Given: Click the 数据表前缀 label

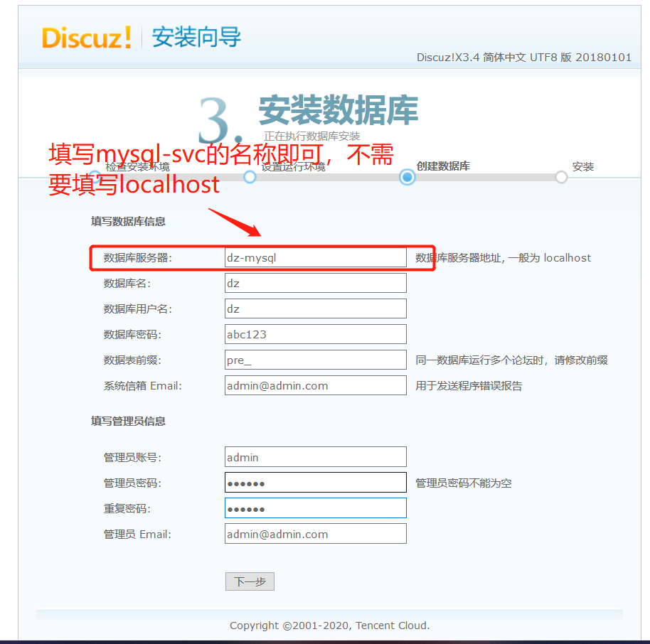Looking at the screenshot, I should coord(132,360).
